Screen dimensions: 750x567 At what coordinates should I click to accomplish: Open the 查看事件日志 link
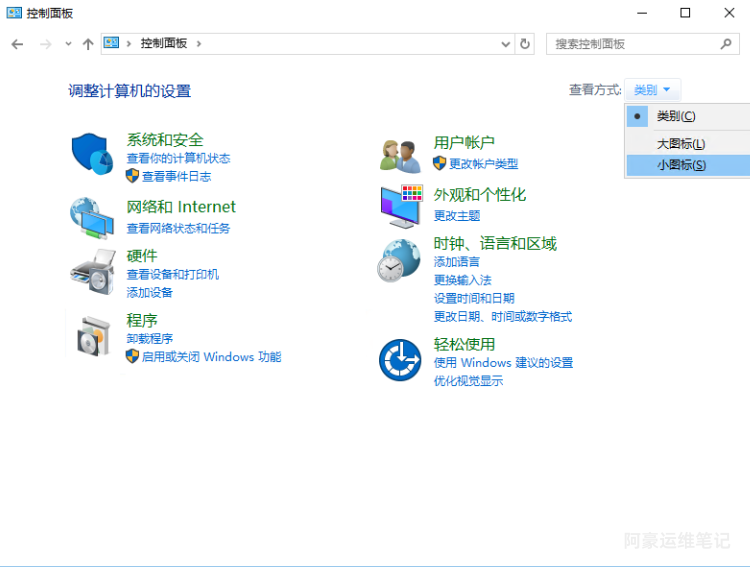[176, 177]
